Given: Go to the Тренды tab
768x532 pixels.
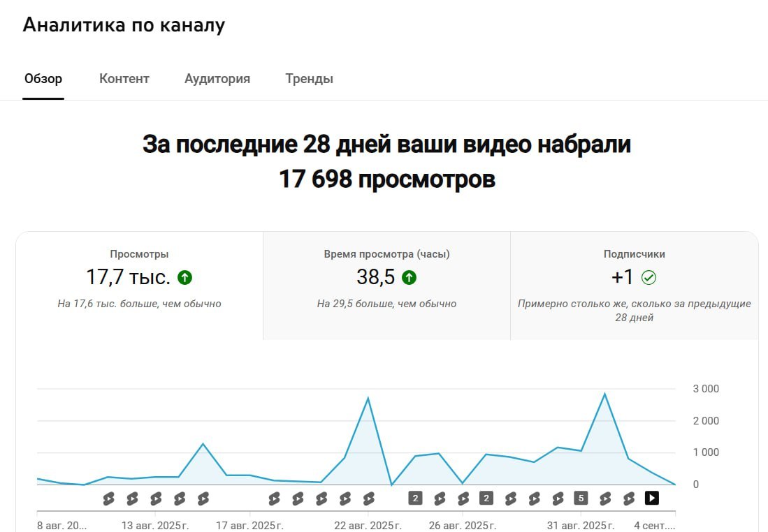Looking at the screenshot, I should (x=309, y=79).
